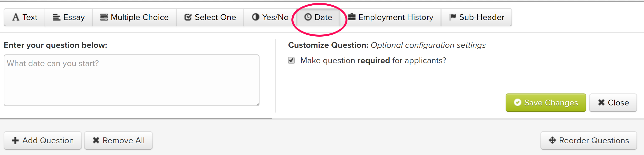Save changes to the question

(x=545, y=103)
